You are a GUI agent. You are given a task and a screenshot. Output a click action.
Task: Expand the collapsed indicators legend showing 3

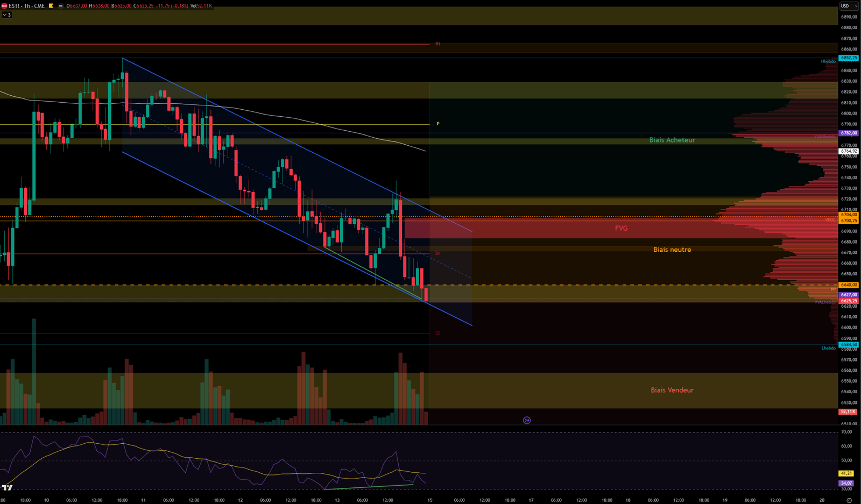(6, 15)
